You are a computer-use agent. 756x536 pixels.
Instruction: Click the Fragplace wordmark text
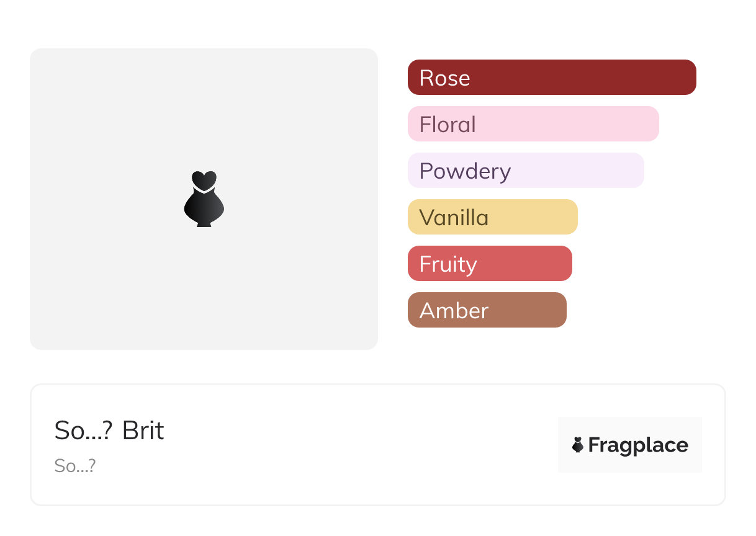click(638, 445)
